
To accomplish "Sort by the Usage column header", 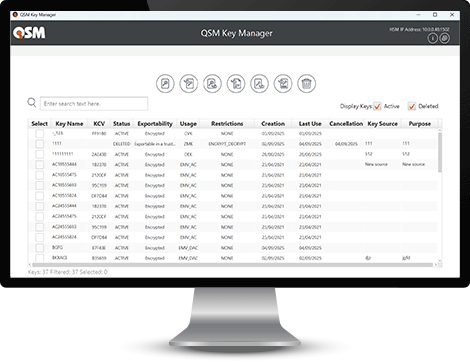I will (188, 124).
